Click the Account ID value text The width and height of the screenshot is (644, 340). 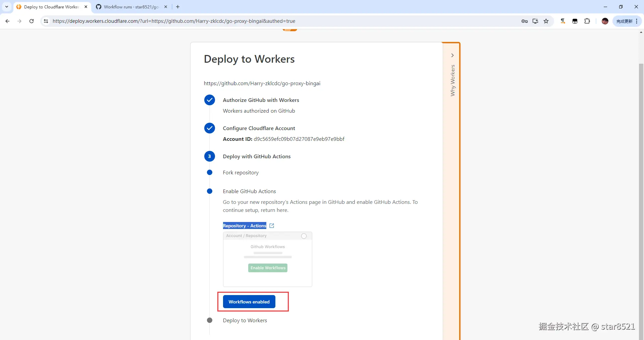click(299, 139)
